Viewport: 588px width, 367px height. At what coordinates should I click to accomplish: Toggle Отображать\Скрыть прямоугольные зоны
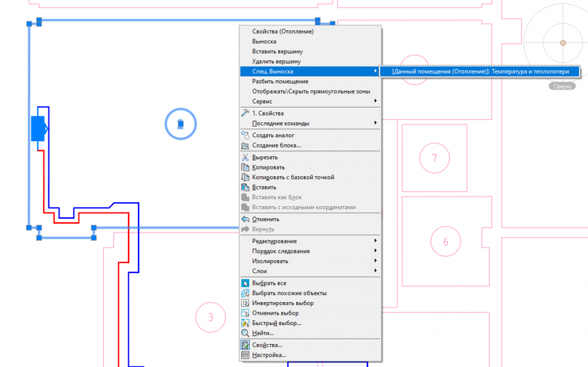pos(311,91)
